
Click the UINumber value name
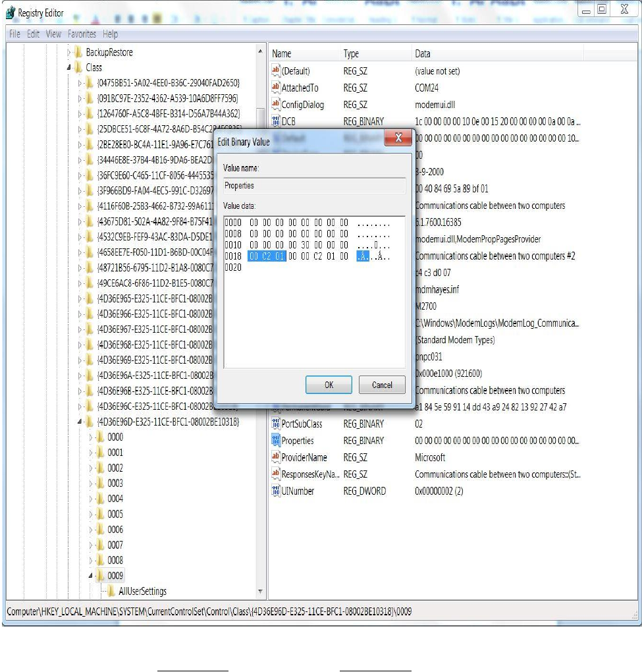coord(298,491)
